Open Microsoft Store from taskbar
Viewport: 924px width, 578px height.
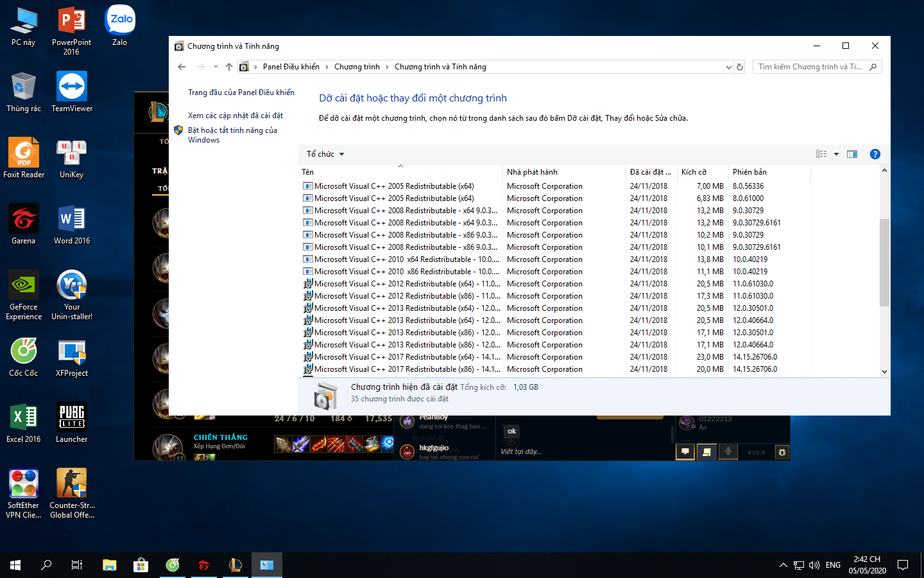[141, 565]
